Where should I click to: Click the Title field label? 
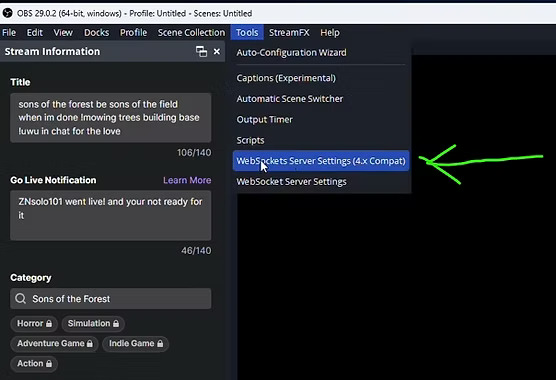[20, 82]
